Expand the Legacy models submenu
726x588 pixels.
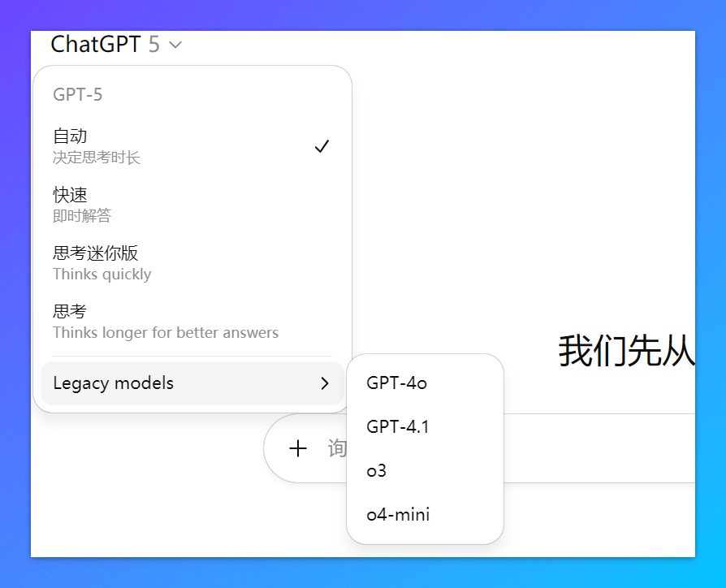[x=192, y=383]
